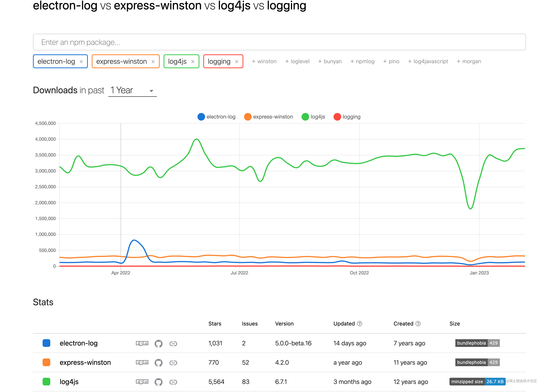Remove logging tag with its x icon

point(237,62)
